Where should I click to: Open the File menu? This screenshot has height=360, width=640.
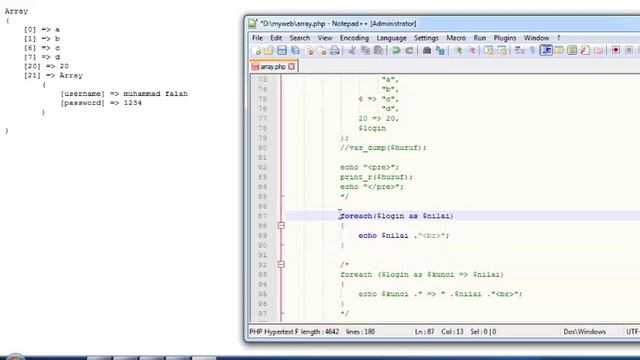point(258,38)
